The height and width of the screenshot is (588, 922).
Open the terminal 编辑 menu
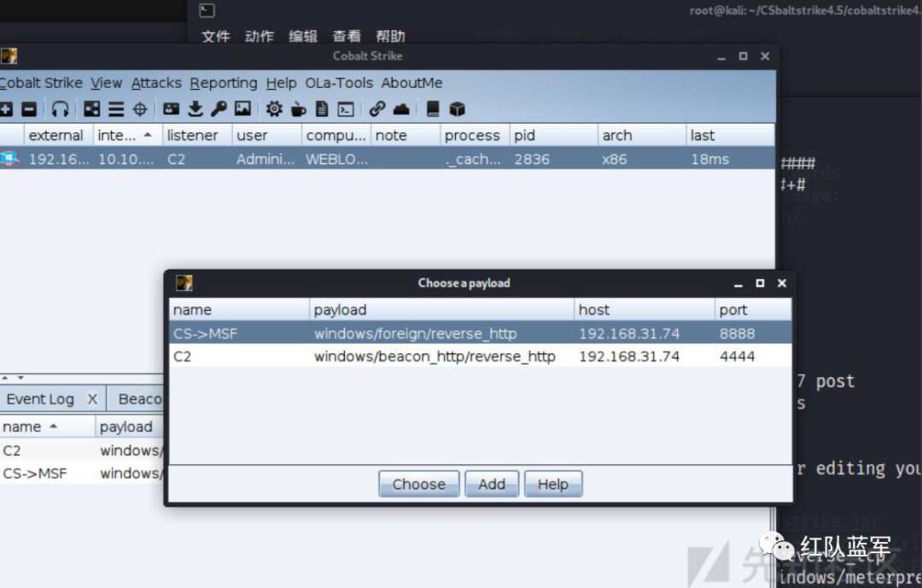click(303, 37)
